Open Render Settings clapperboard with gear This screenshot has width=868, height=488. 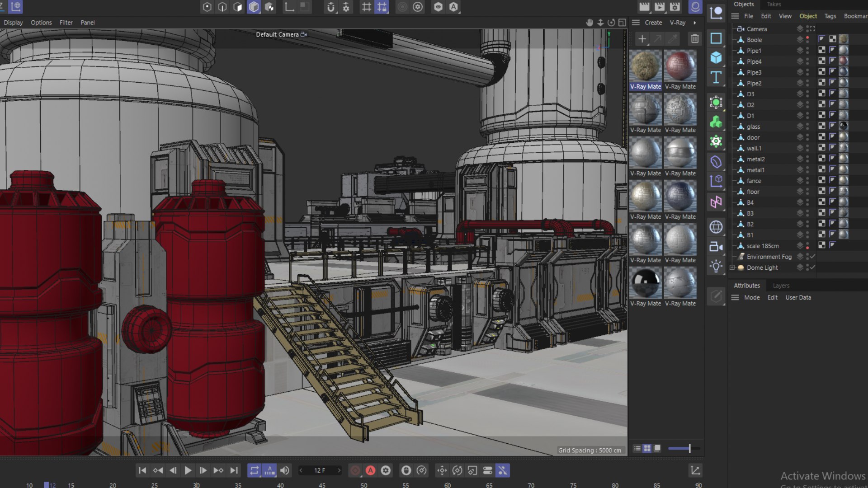coord(675,7)
